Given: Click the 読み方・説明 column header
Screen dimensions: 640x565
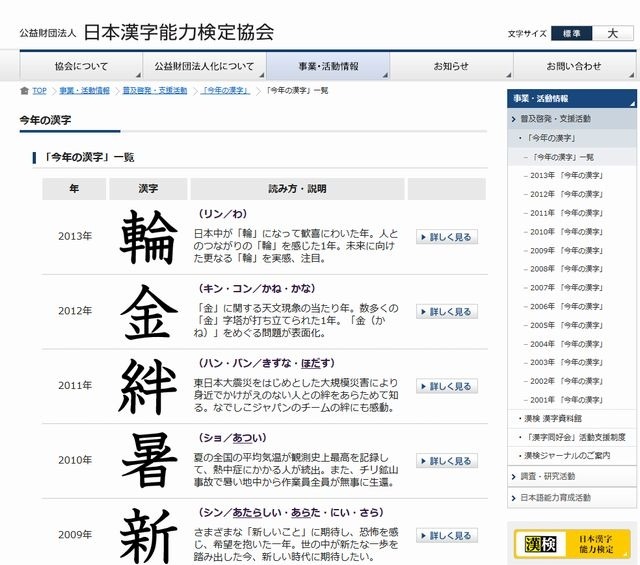Looking at the screenshot, I should pyautogui.click(x=297, y=189).
